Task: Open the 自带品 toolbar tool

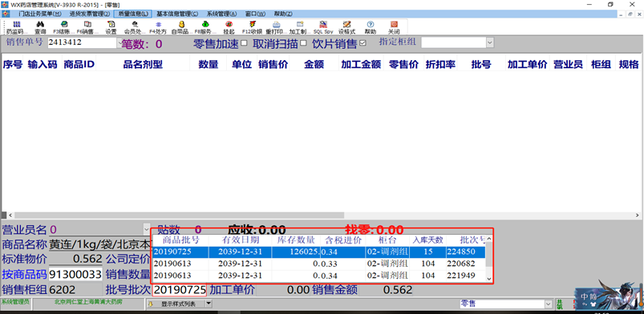Action: click(181, 27)
